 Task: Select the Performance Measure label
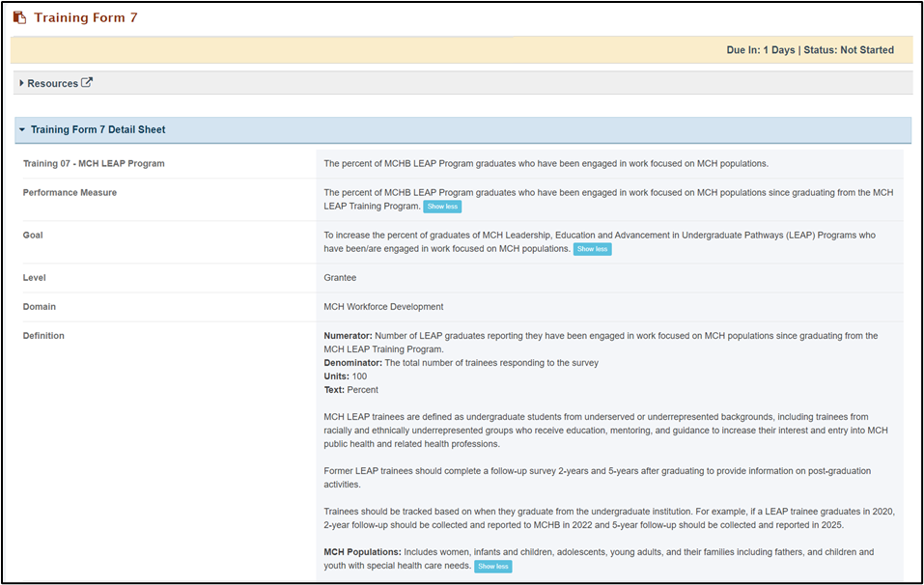tap(70, 193)
